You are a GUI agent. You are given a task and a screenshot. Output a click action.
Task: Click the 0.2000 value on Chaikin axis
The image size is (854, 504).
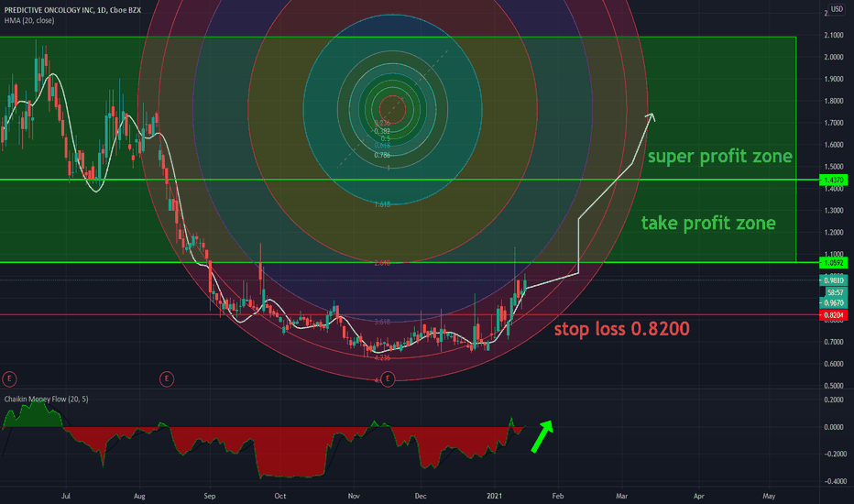click(834, 400)
